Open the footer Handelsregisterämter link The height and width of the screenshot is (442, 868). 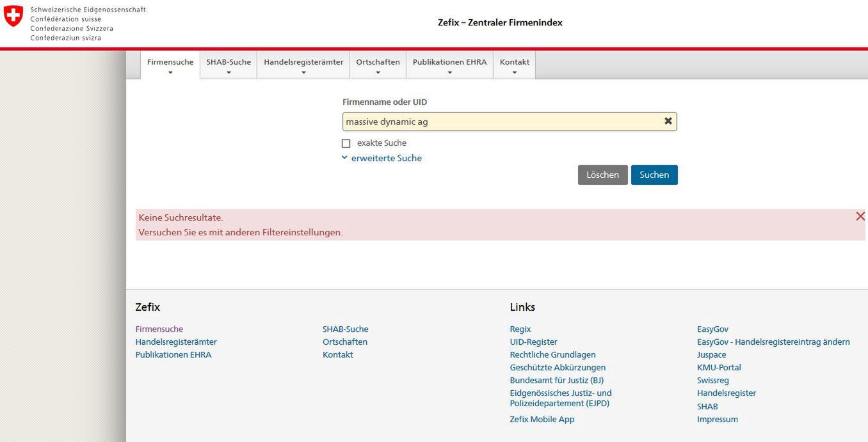point(176,342)
